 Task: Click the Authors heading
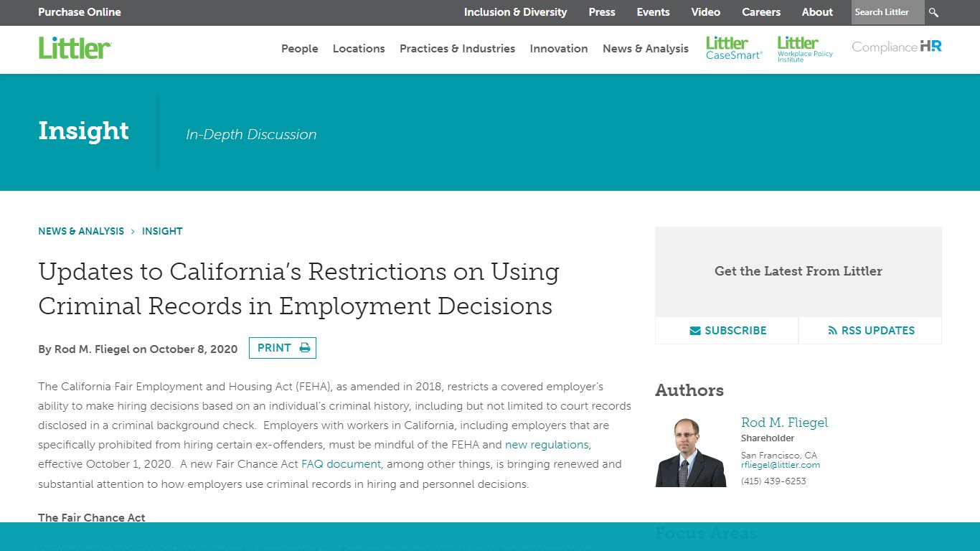[x=689, y=390]
